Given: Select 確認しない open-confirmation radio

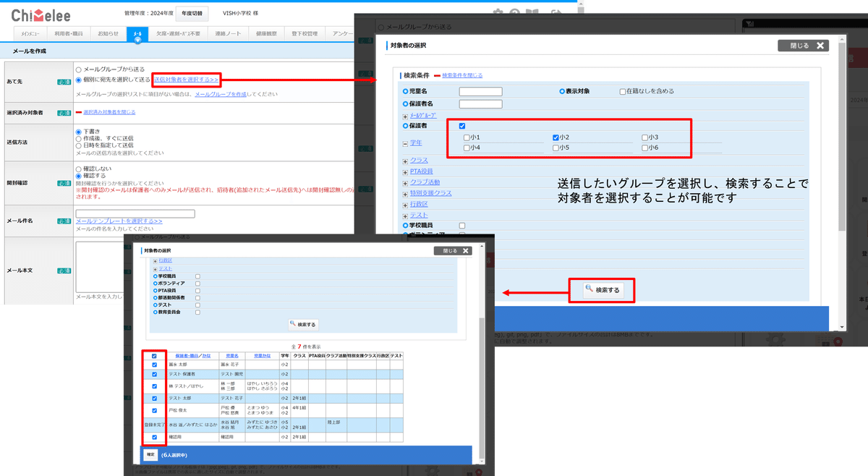Looking at the screenshot, I should point(79,168).
